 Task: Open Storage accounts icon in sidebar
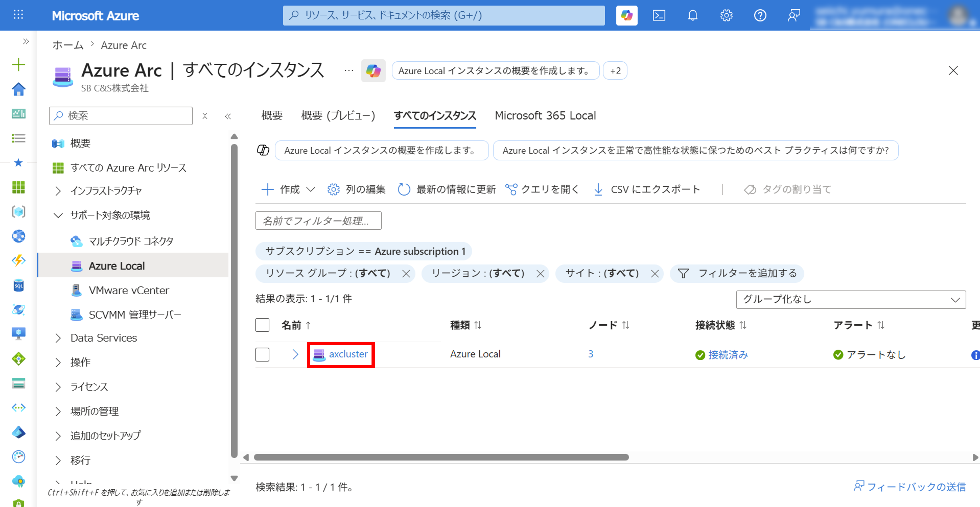(18, 383)
